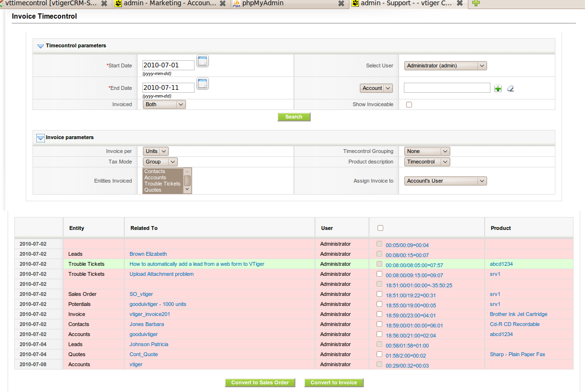Enable the Show Invoiceable checkbox
585x392 pixels.
(409, 105)
